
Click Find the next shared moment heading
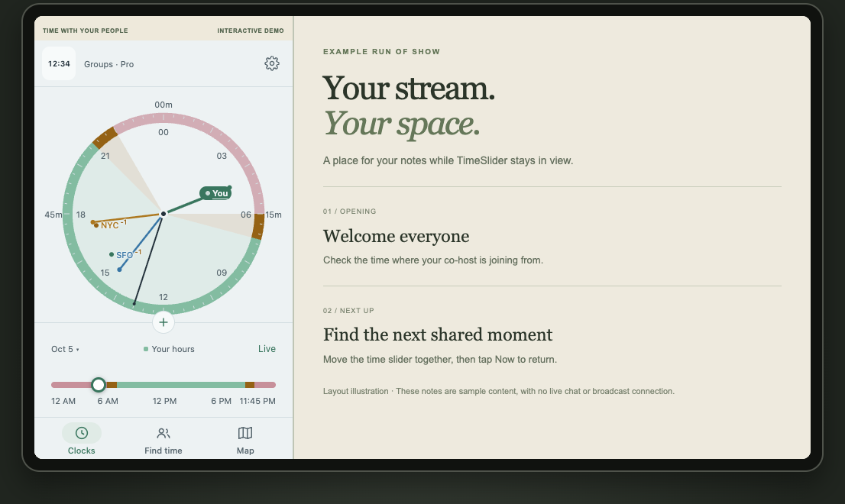coord(438,335)
